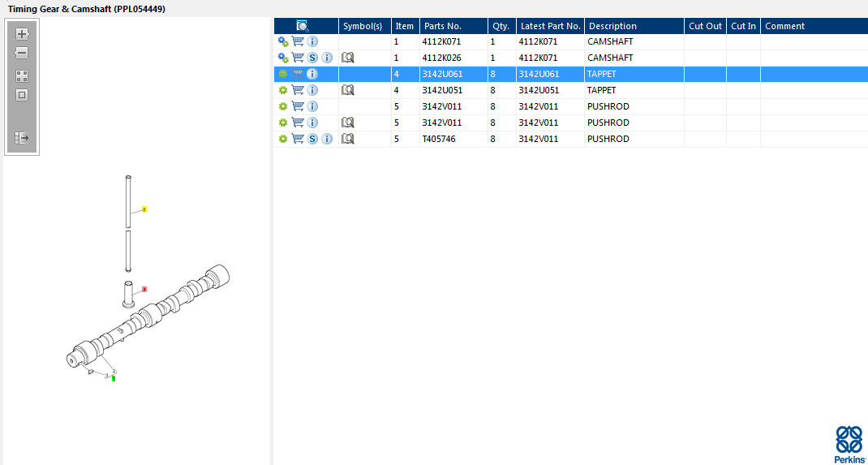
Task: Click the Timing Gear & Camshaft title
Action: 86,10
